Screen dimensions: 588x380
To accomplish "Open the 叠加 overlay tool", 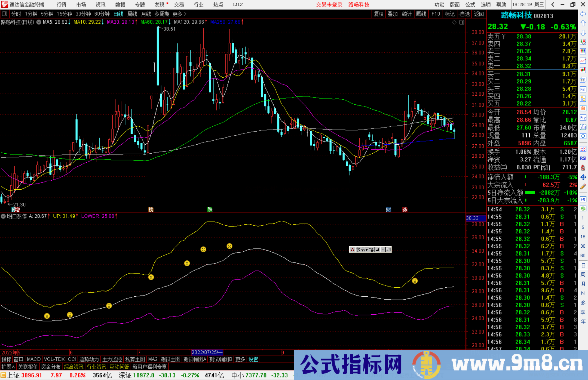I will pyautogui.click(x=393, y=14).
